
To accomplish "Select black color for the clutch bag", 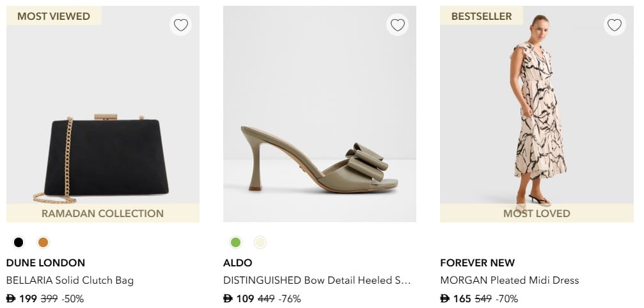I will (x=19, y=242).
